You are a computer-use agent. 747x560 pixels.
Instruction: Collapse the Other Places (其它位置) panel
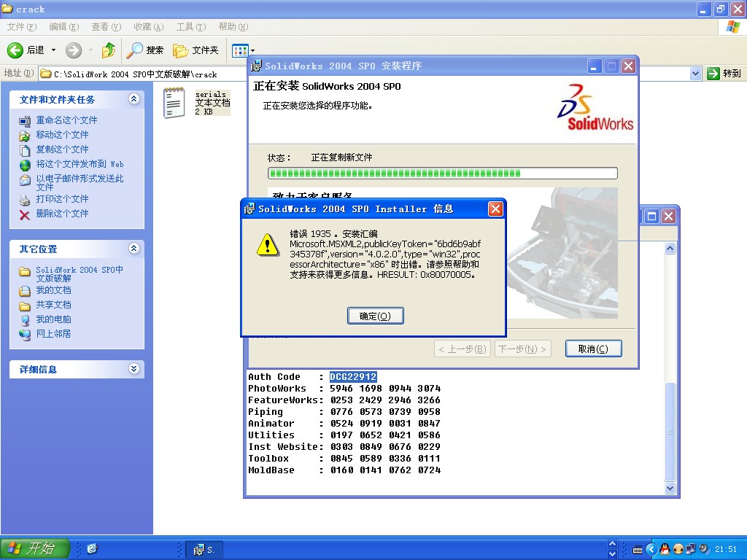134,248
